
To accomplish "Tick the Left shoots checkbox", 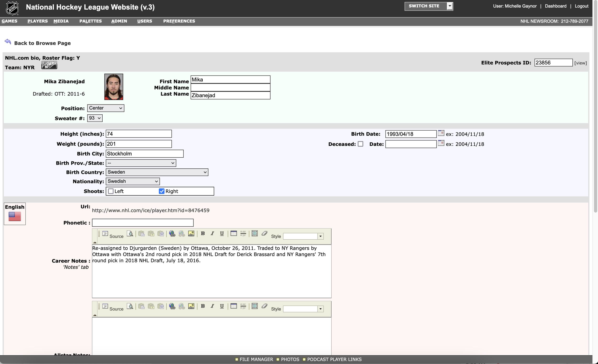I will point(111,191).
